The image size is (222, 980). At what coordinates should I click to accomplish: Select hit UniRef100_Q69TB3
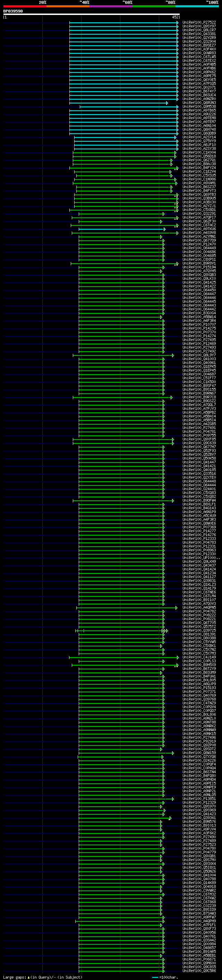coord(199,195)
